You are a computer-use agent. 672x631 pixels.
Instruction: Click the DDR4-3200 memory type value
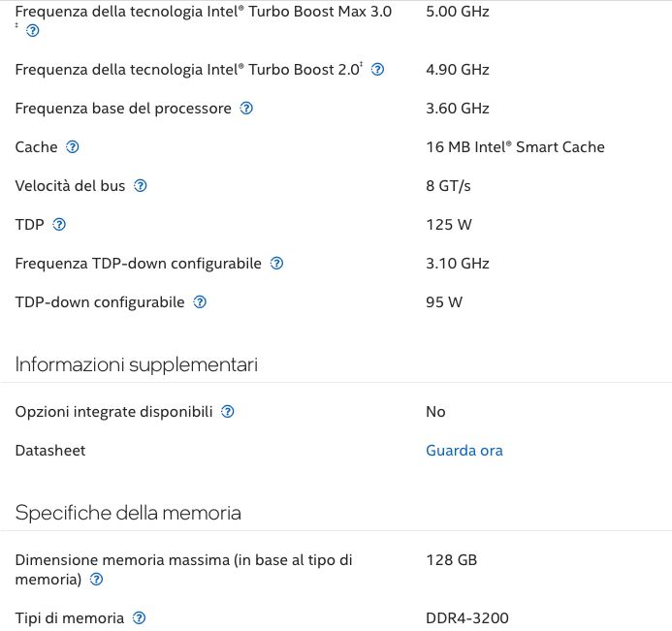tap(467, 618)
